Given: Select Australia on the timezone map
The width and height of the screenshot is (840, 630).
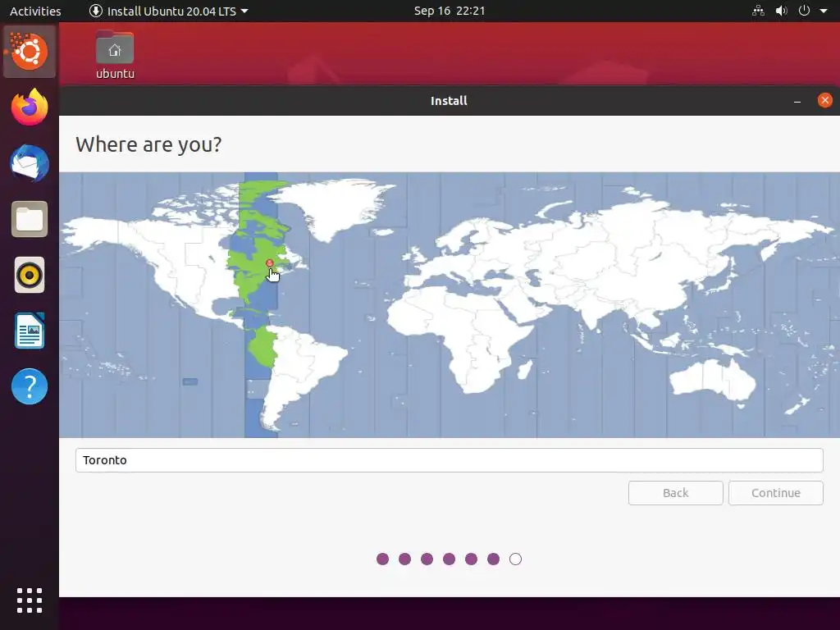Looking at the screenshot, I should pos(713,379).
